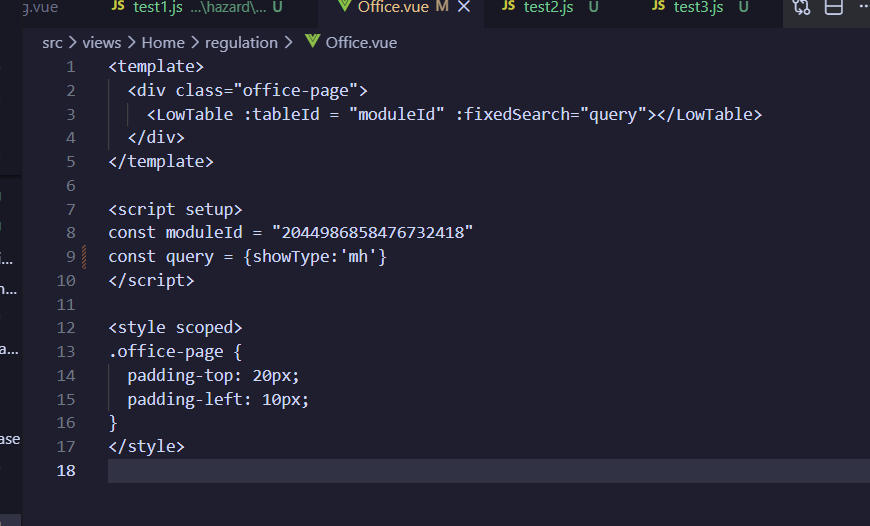Click the "</LowTable>" closing tag

click(x=709, y=114)
